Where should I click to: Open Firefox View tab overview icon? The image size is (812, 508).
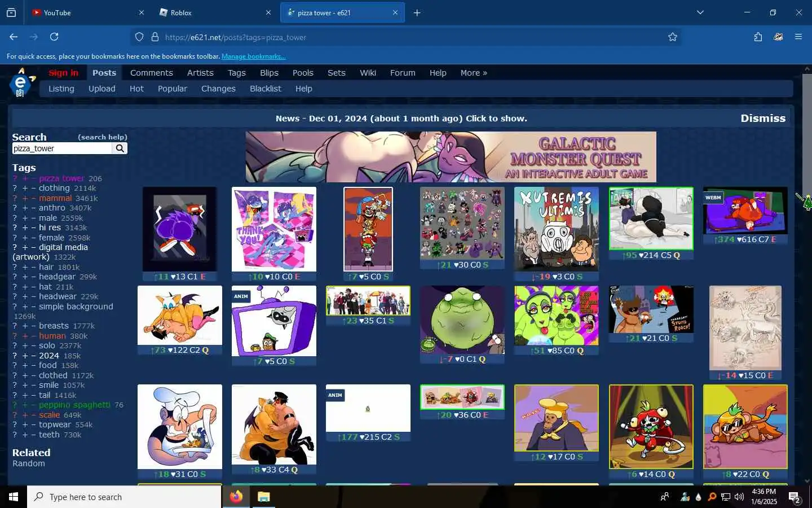(11, 12)
